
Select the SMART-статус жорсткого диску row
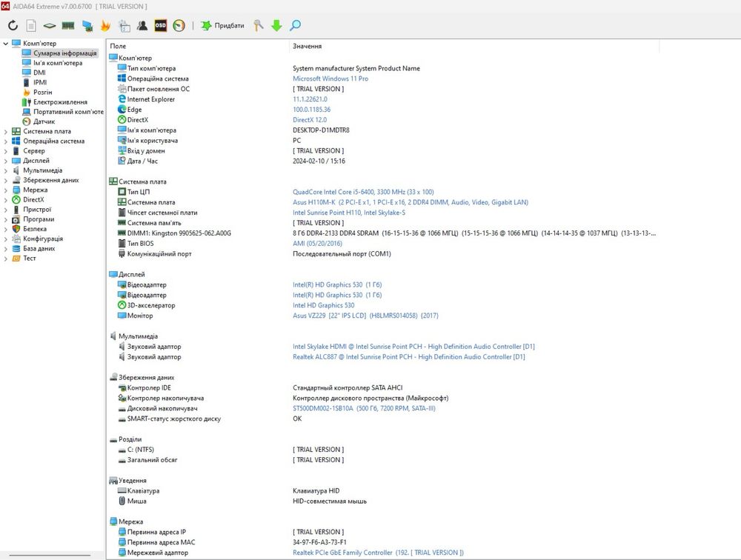pos(383,419)
